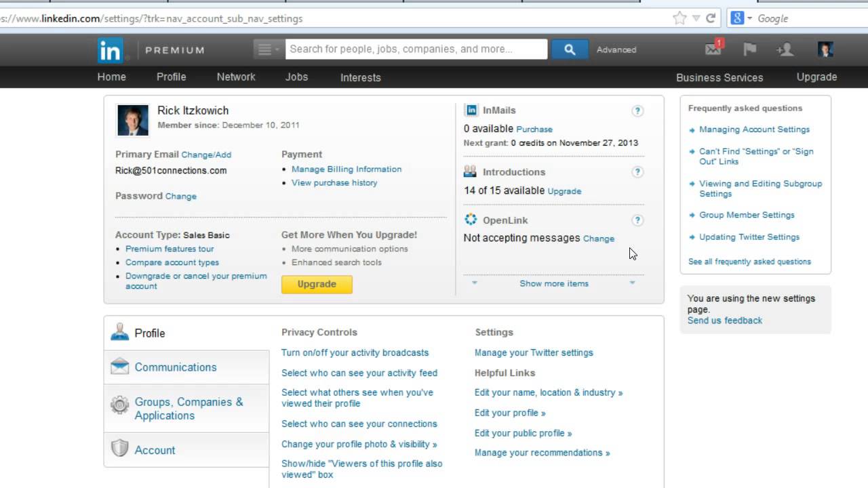Click the InMails help question mark
This screenshot has width=868, height=488.
pyautogui.click(x=637, y=111)
